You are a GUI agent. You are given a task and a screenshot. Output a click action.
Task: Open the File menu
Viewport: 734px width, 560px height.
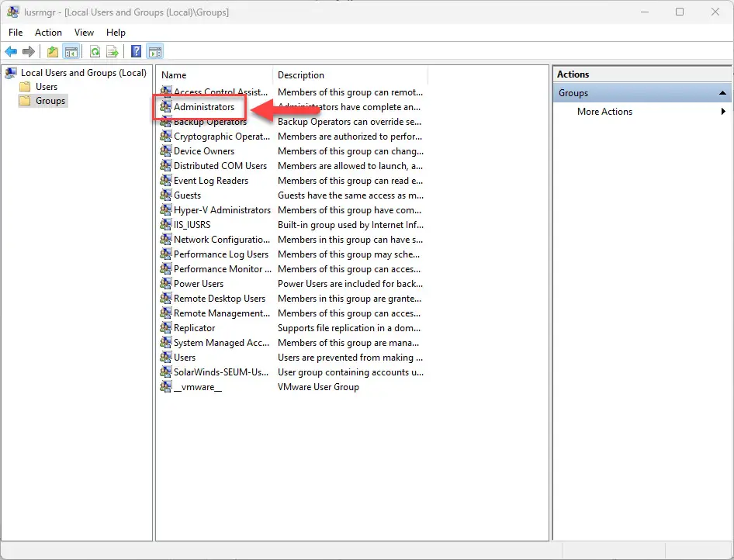coord(16,33)
